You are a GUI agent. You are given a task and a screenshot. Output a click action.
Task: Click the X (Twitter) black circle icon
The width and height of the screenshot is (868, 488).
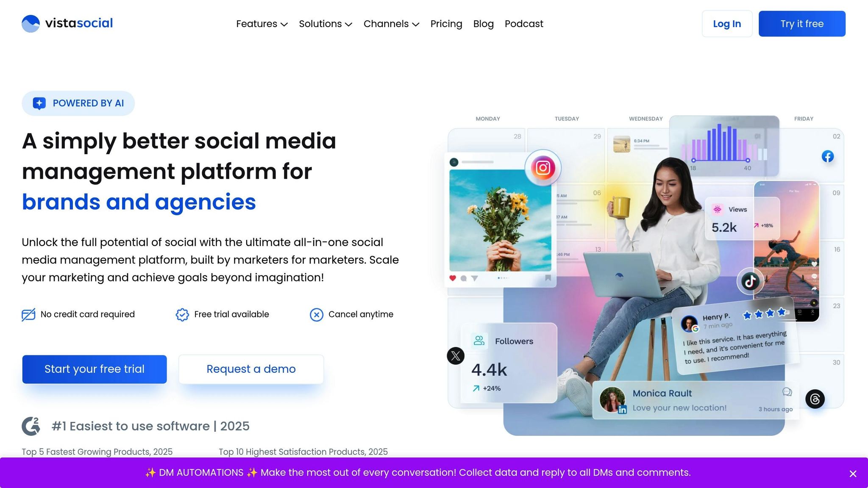click(x=456, y=356)
